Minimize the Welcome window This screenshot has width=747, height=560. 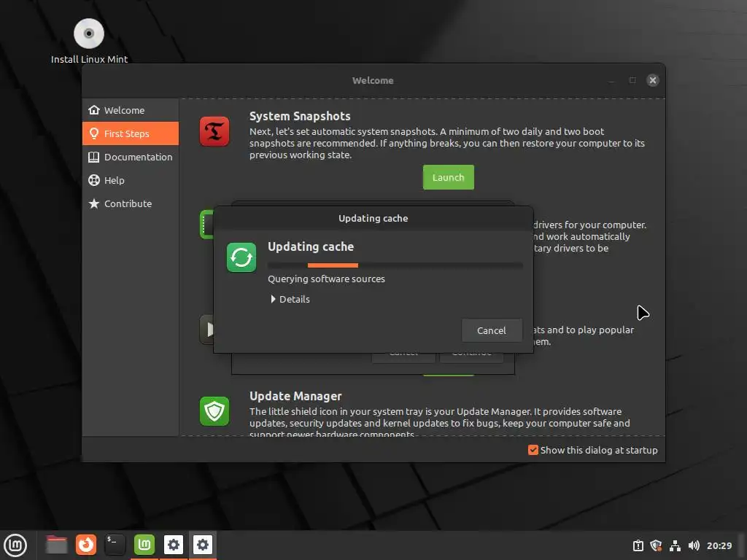coord(611,80)
